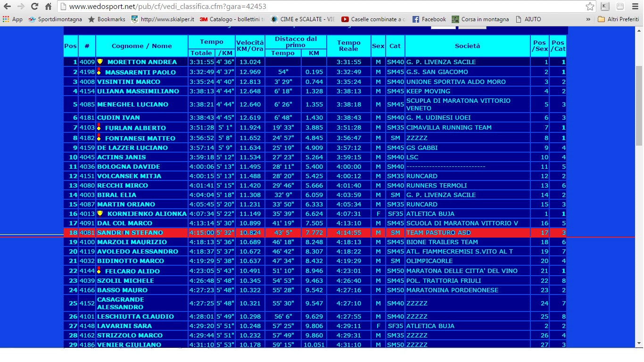
Task: Click the window-shaped extension icon beside K
Action: click(620, 7)
